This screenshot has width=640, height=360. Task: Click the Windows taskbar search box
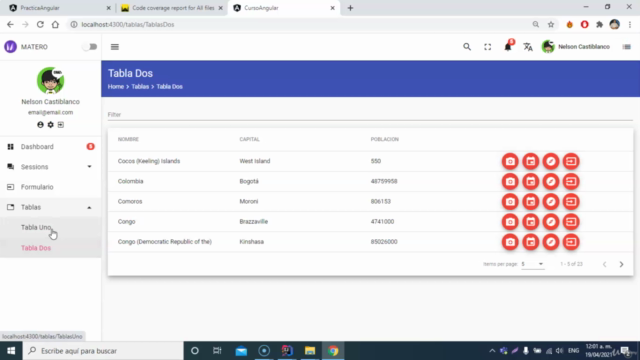(103, 351)
